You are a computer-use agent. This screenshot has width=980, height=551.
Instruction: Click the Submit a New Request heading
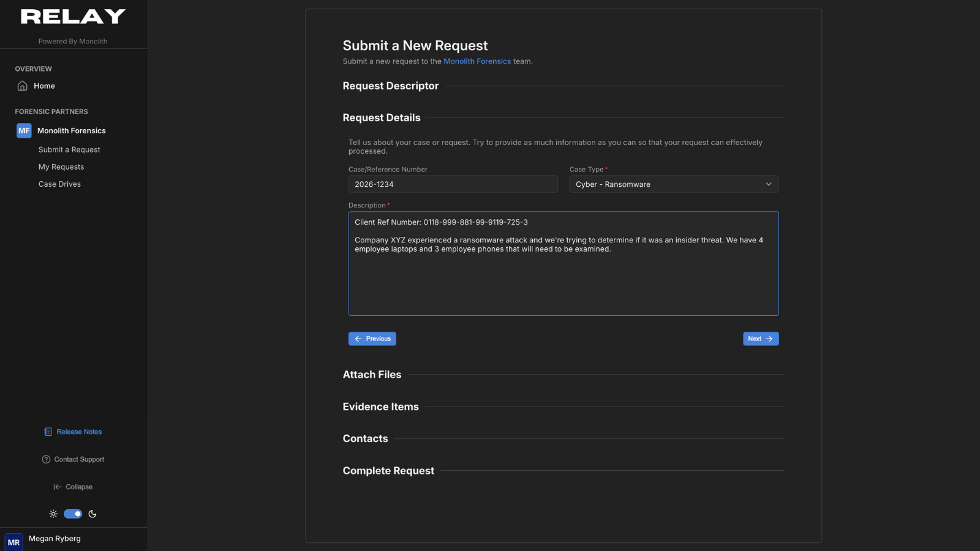pyautogui.click(x=415, y=45)
